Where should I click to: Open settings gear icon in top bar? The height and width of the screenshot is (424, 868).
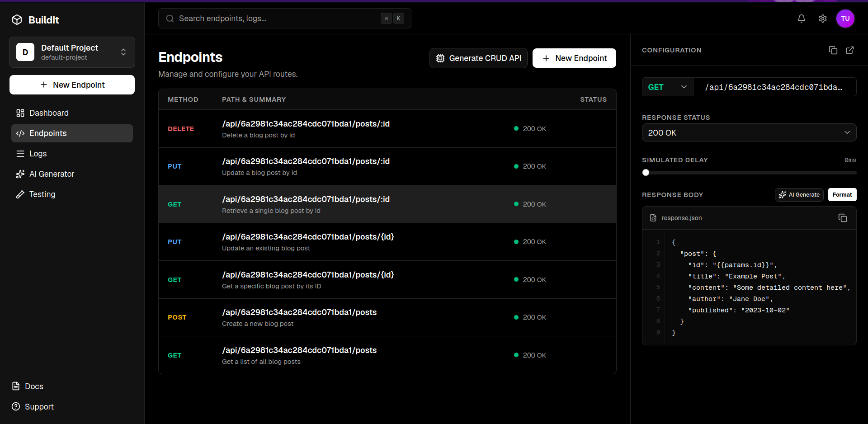pos(823,19)
